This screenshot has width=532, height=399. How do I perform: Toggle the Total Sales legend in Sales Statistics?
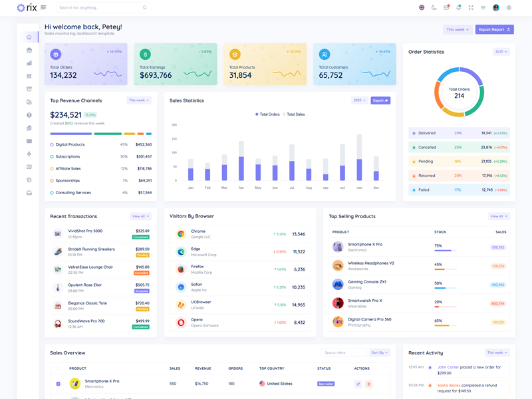pos(294,114)
